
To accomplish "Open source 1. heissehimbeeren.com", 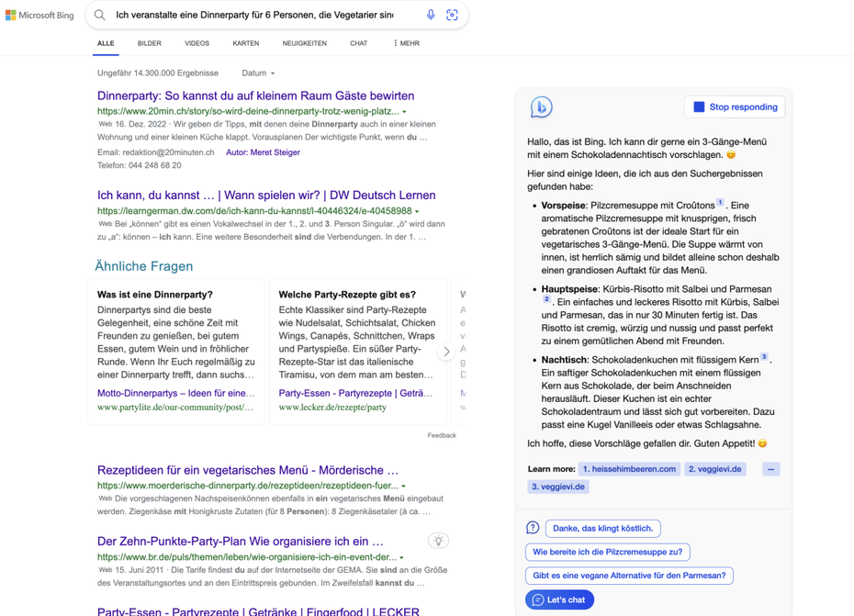I will (x=629, y=469).
